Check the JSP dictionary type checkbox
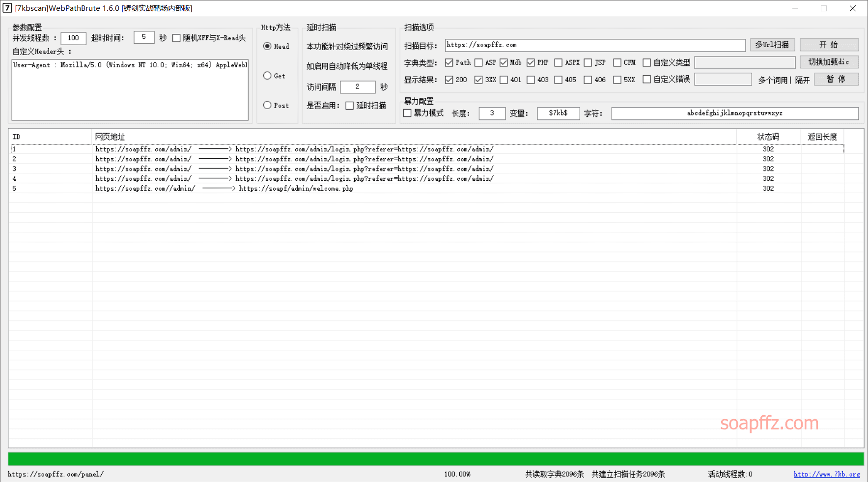868x482 pixels. (x=588, y=62)
